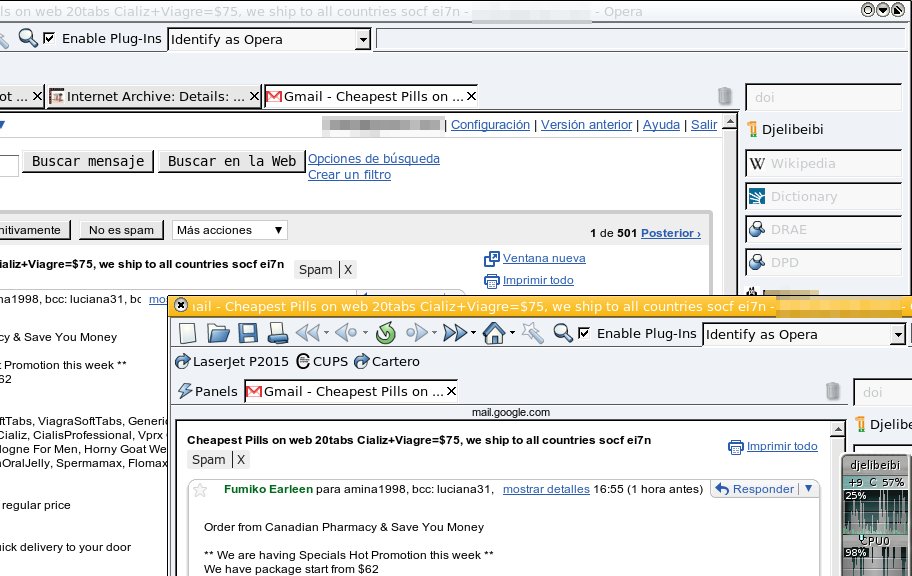The height and width of the screenshot is (576, 912).
Task: Go forward with the right arrow icon
Action: pyautogui.click(x=416, y=333)
